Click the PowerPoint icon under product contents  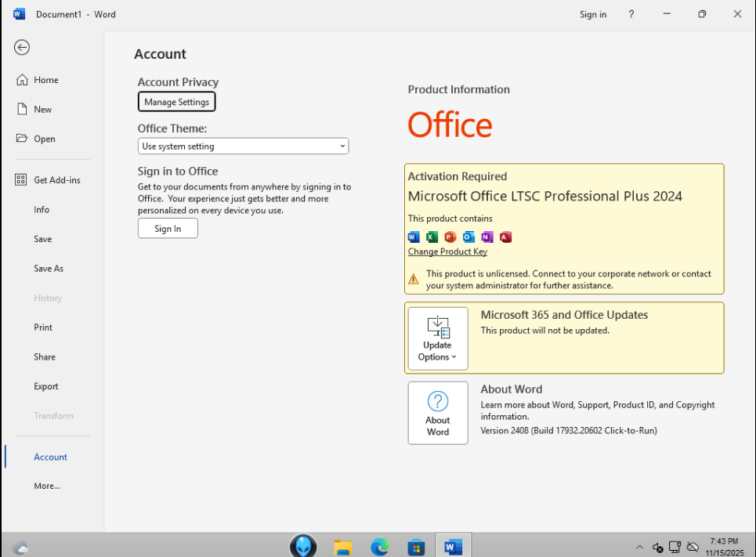450,237
